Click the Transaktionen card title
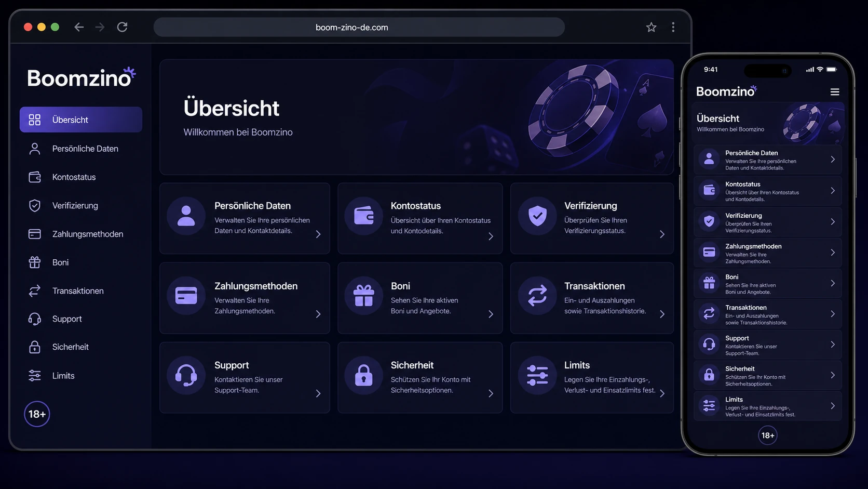 (594, 286)
